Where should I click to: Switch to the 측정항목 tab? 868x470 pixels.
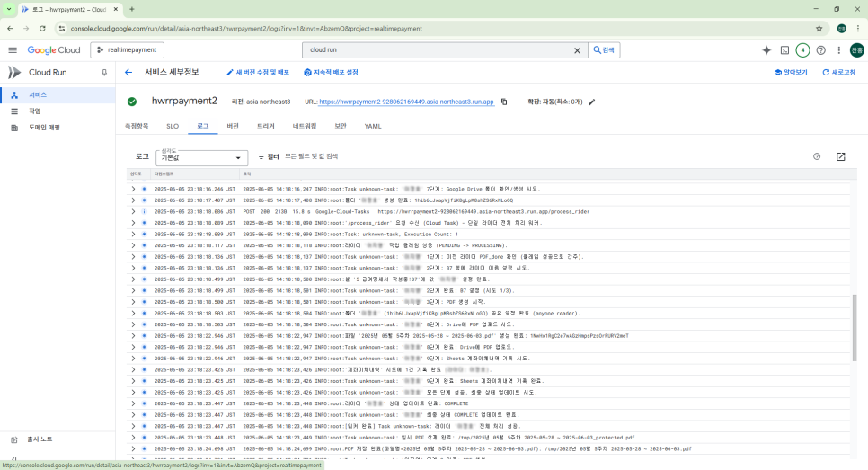tap(137, 126)
